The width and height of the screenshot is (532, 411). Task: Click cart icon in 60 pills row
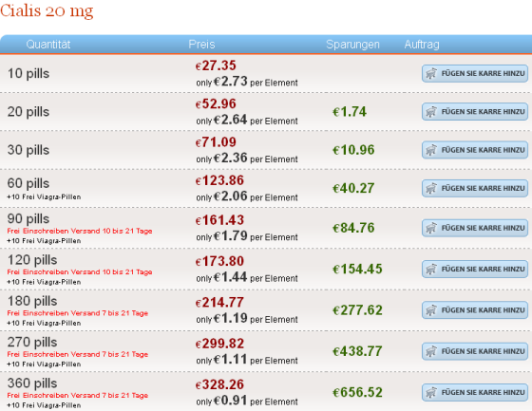coord(431,189)
